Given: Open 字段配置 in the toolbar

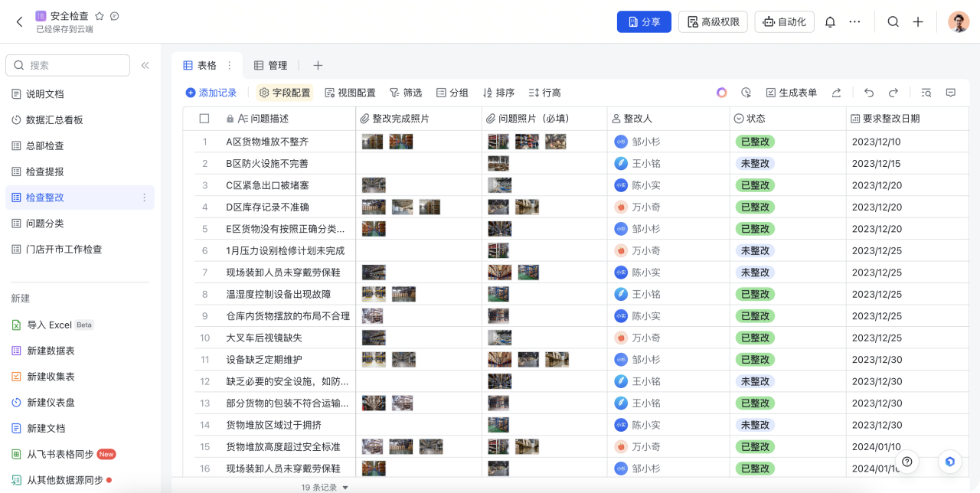Looking at the screenshot, I should click(x=285, y=93).
